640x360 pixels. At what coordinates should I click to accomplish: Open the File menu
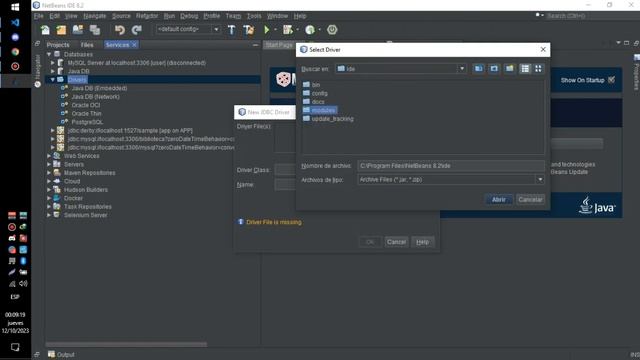(38, 16)
